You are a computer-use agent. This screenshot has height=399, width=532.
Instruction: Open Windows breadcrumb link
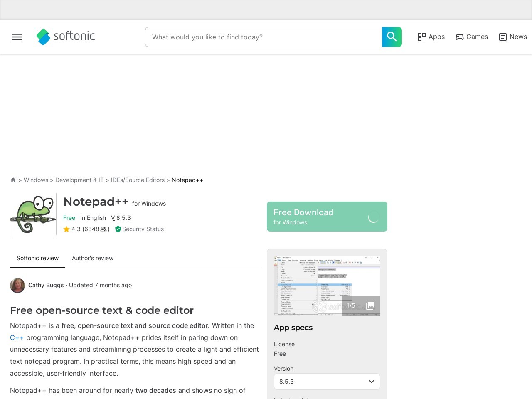pos(36,180)
